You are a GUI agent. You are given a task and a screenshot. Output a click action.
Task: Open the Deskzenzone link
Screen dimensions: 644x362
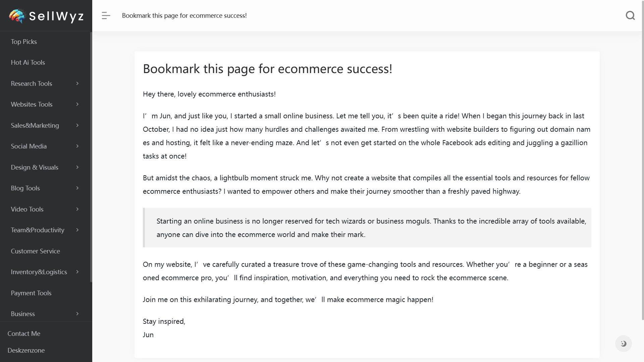pyautogui.click(x=26, y=350)
